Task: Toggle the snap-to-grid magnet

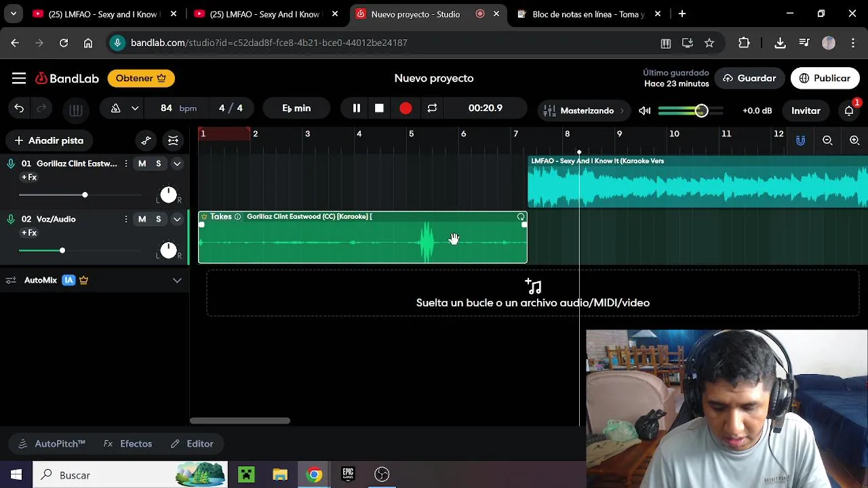Action: point(801,140)
